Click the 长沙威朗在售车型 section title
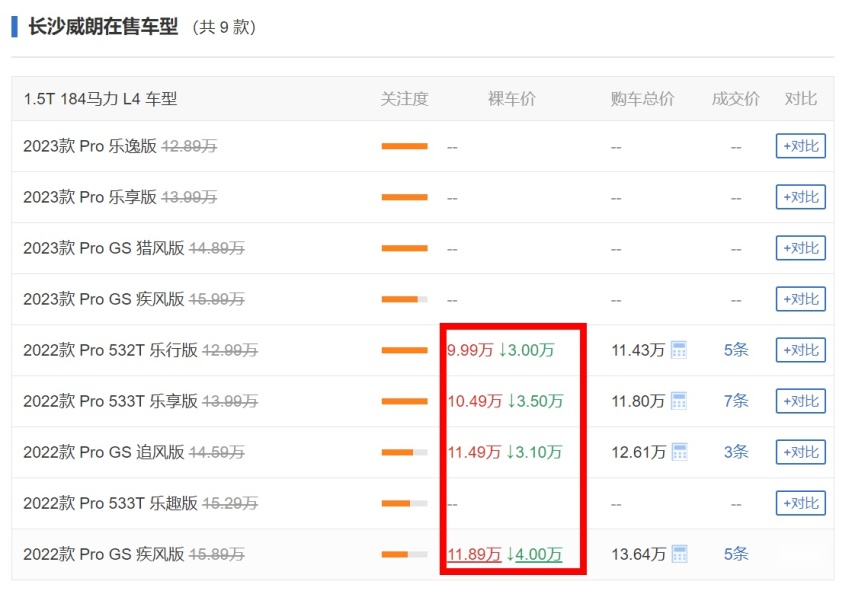Image resolution: width=852 pixels, height=591 pixels. tap(103, 27)
